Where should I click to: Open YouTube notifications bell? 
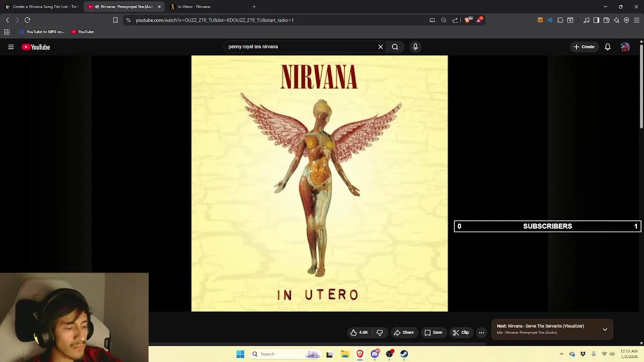point(608,47)
